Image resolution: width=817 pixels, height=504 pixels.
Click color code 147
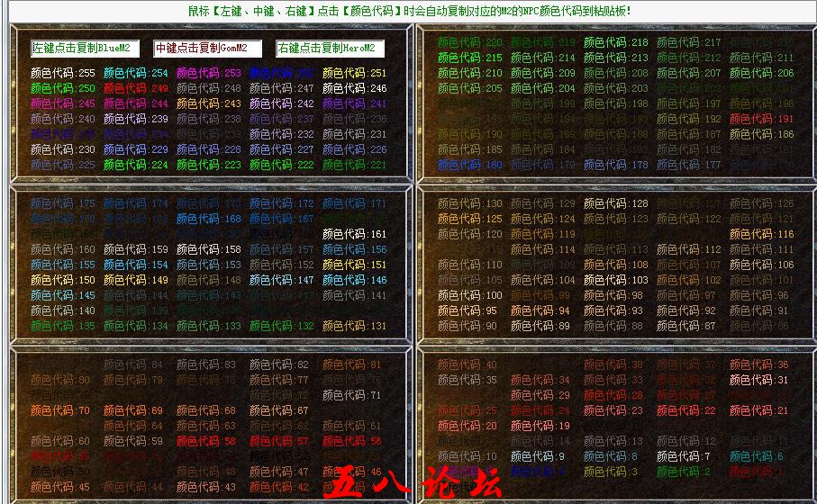click(282, 280)
